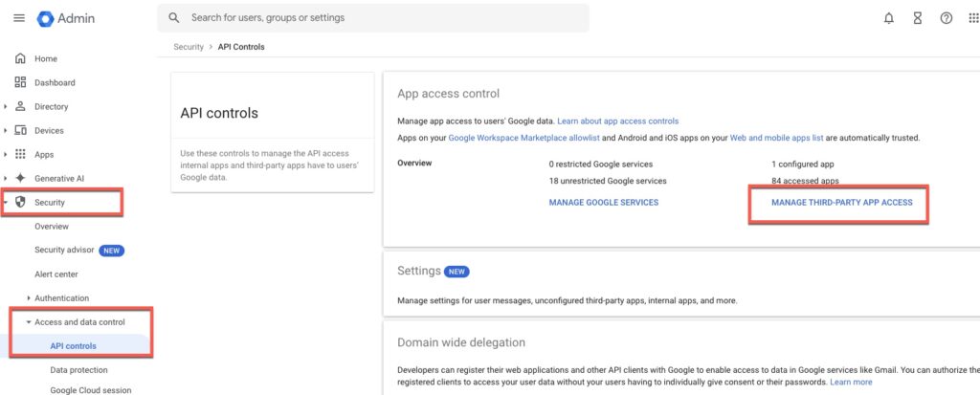Open the Google apps grid

pyautogui.click(x=973, y=18)
